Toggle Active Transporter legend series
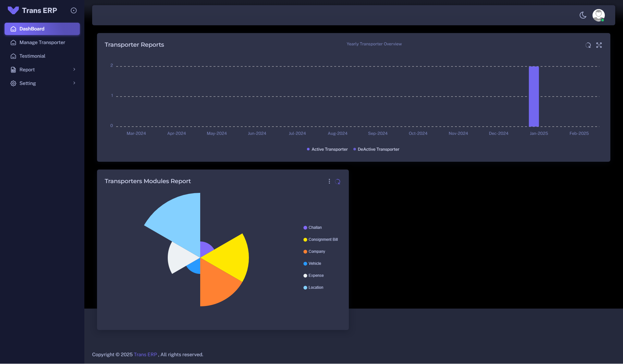 click(x=327, y=149)
